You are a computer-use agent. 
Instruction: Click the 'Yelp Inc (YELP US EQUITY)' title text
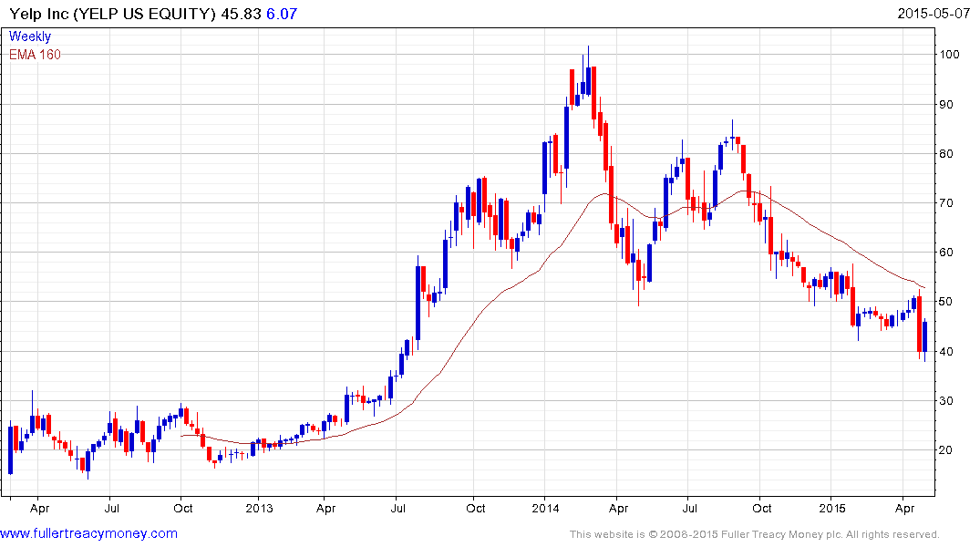112,14
